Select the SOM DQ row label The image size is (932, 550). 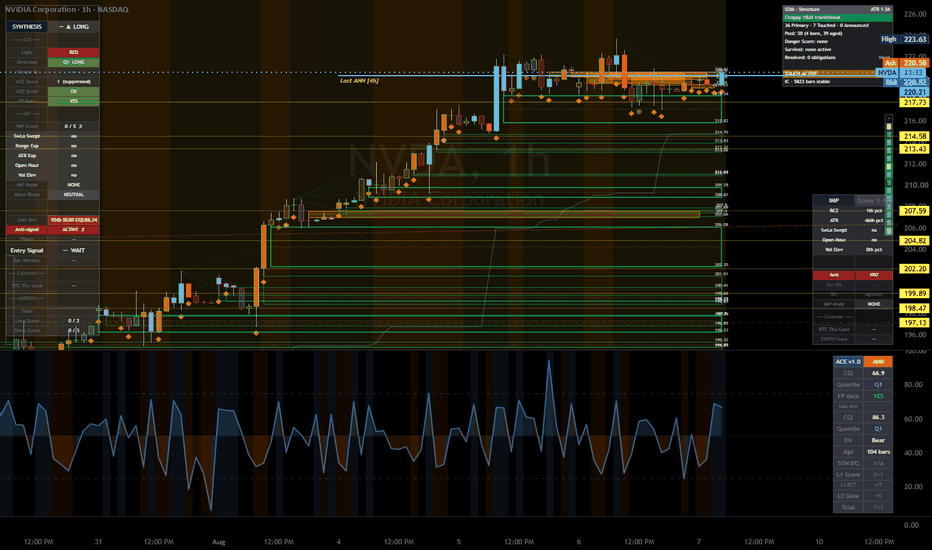848,463
